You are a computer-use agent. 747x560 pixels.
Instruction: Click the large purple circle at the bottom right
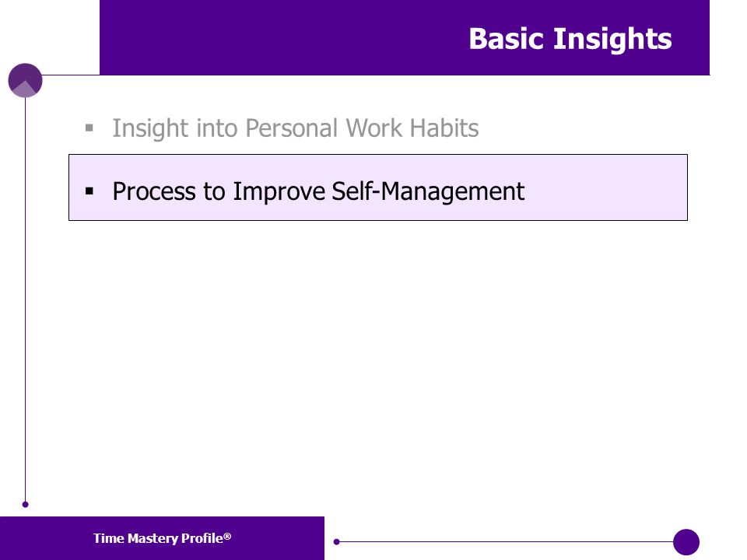point(686,542)
